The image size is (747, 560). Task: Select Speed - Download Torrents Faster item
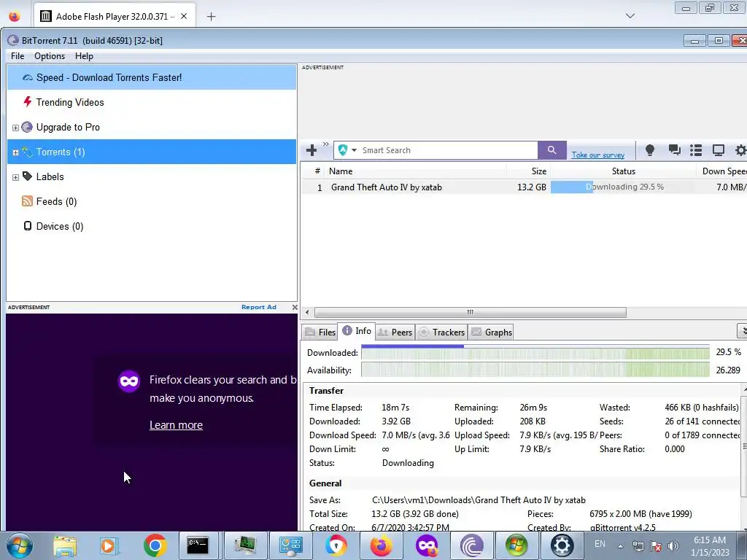(x=152, y=77)
